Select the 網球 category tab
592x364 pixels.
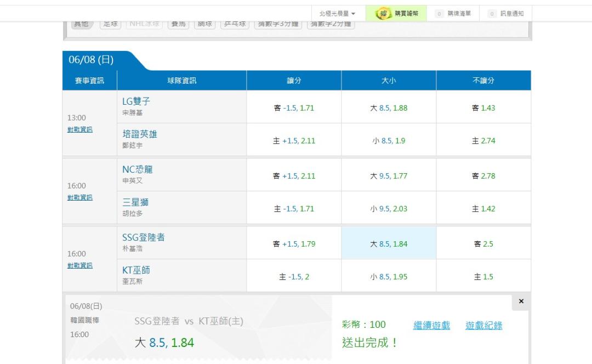pyautogui.click(x=204, y=25)
